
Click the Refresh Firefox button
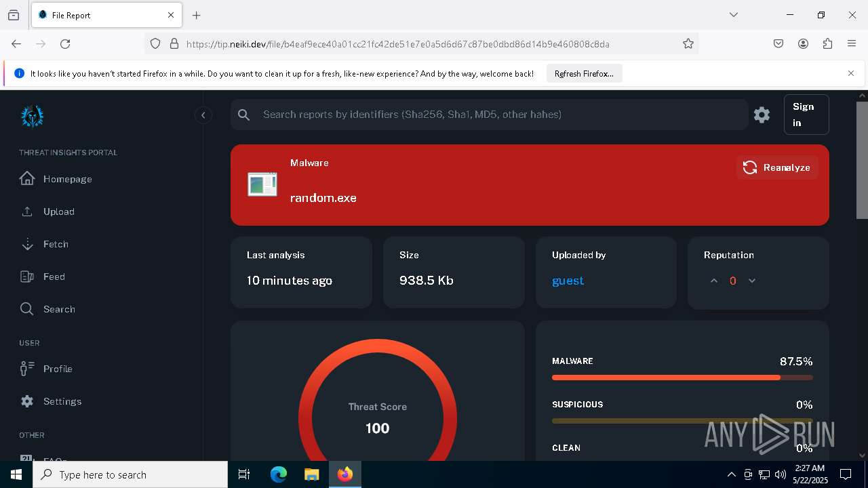coord(584,73)
